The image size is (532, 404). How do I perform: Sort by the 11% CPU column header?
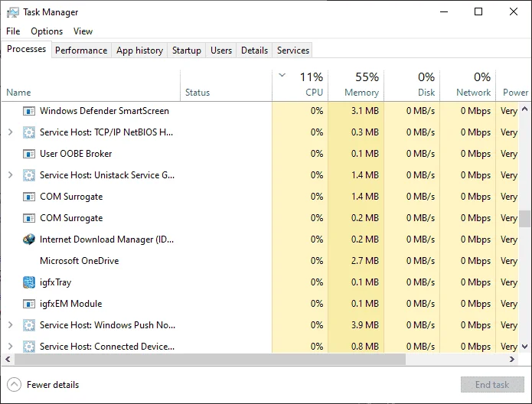tap(300, 86)
